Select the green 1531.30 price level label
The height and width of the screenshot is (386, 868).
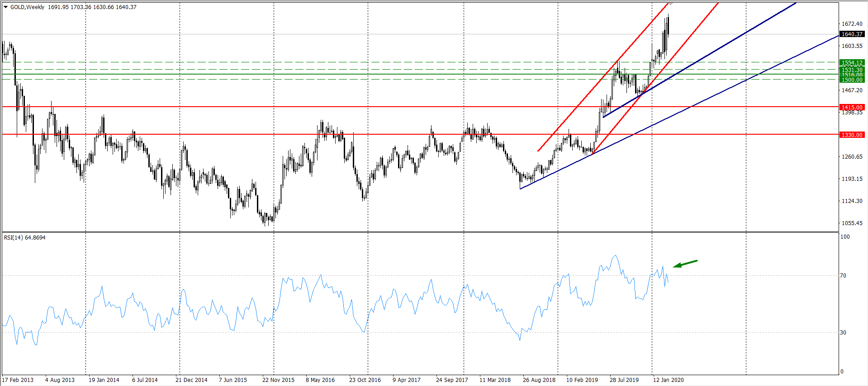tap(852, 70)
